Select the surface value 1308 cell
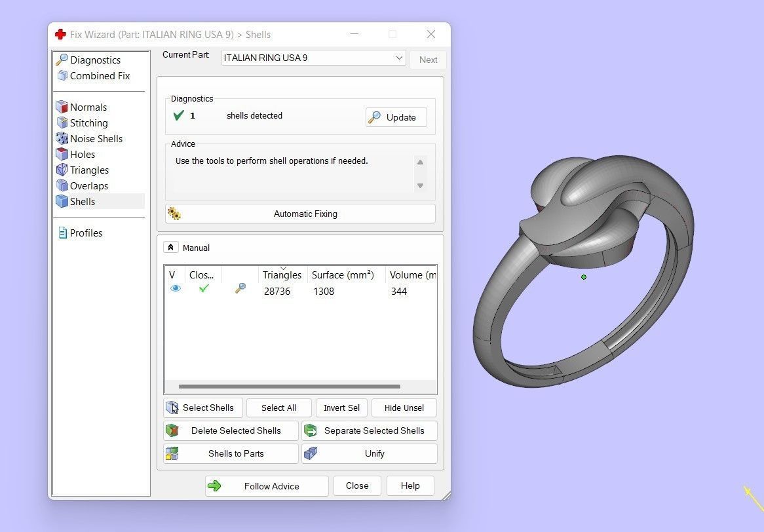764x532 pixels. click(324, 292)
